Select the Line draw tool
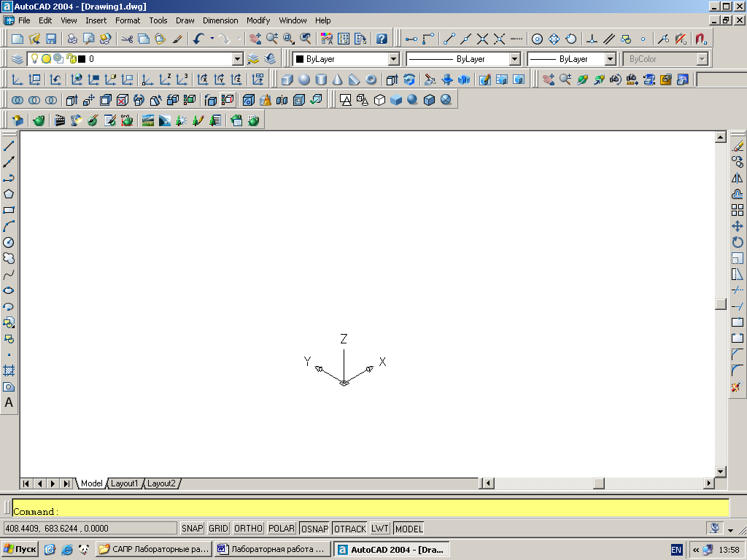The height and width of the screenshot is (560, 747). pyautogui.click(x=9, y=146)
